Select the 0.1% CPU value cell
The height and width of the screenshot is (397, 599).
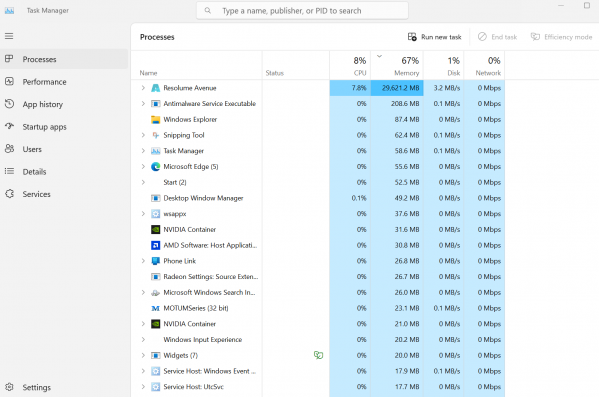point(350,198)
